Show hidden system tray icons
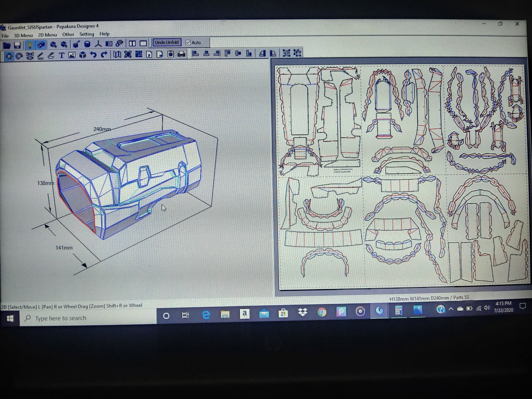Viewport: 532px width, 399px height. 451,309
